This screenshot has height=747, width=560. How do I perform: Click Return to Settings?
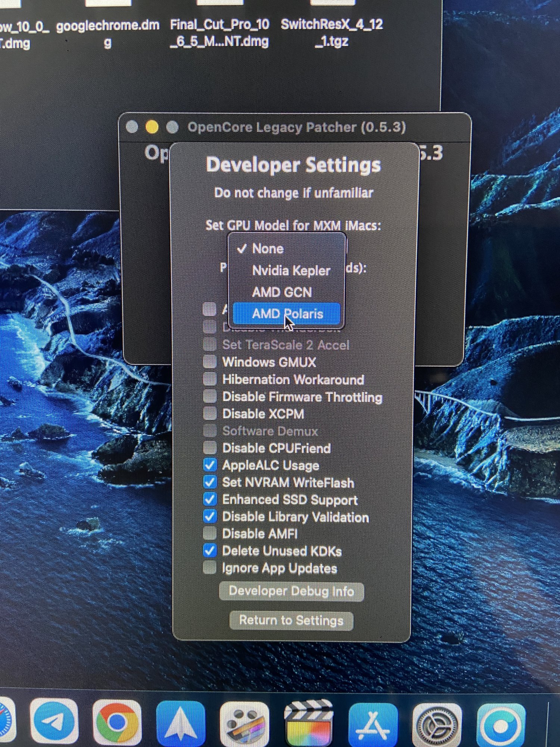point(291,620)
